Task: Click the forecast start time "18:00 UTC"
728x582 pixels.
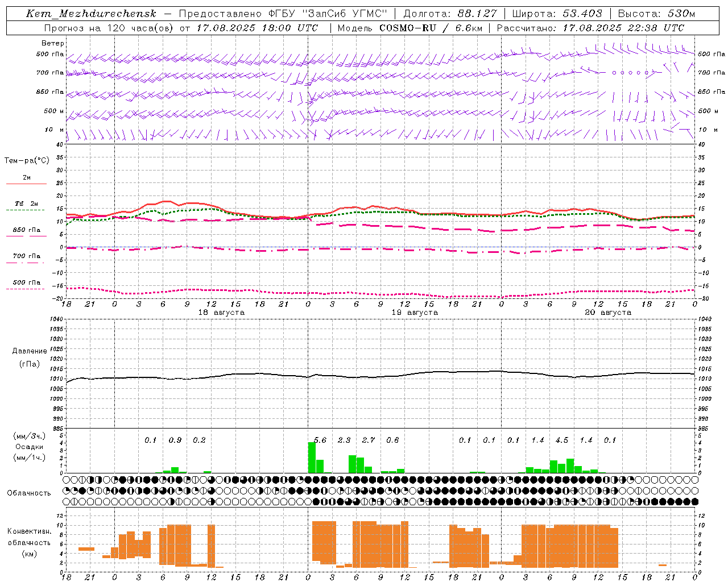Action: point(291,28)
